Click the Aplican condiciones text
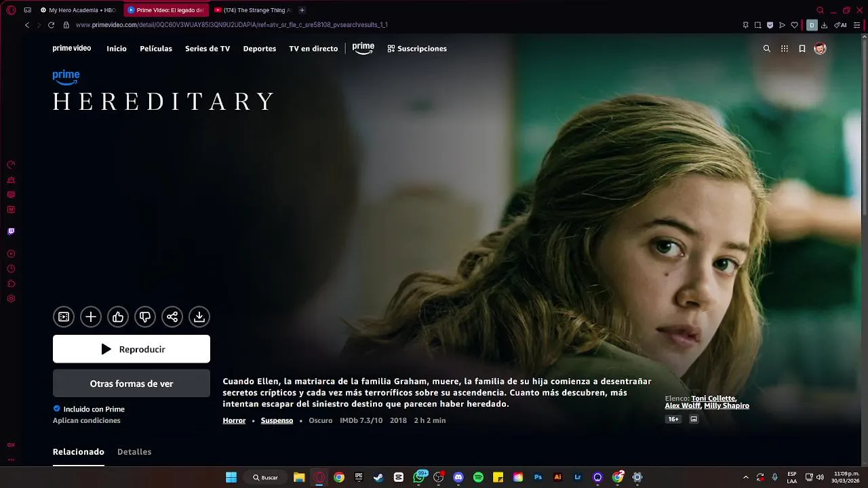This screenshot has width=868, height=488. point(87,421)
